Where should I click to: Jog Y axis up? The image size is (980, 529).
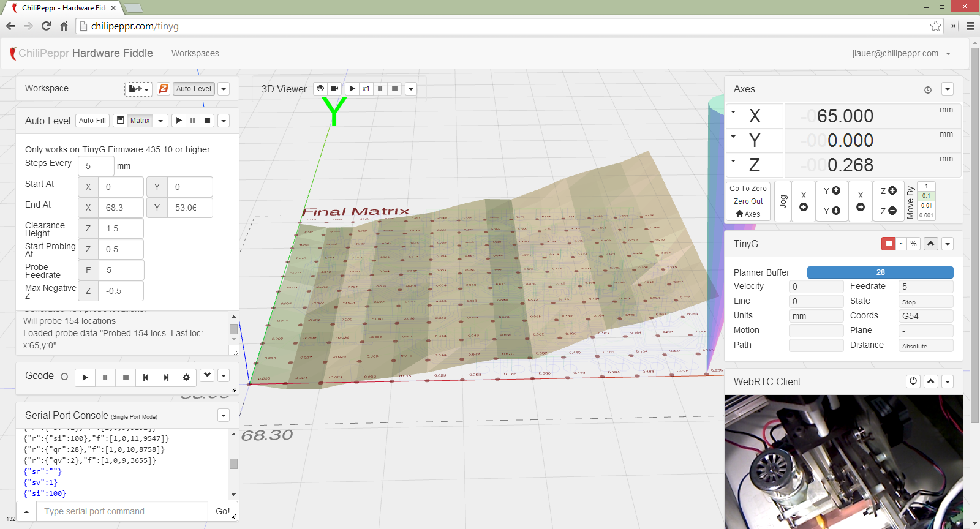click(x=832, y=191)
